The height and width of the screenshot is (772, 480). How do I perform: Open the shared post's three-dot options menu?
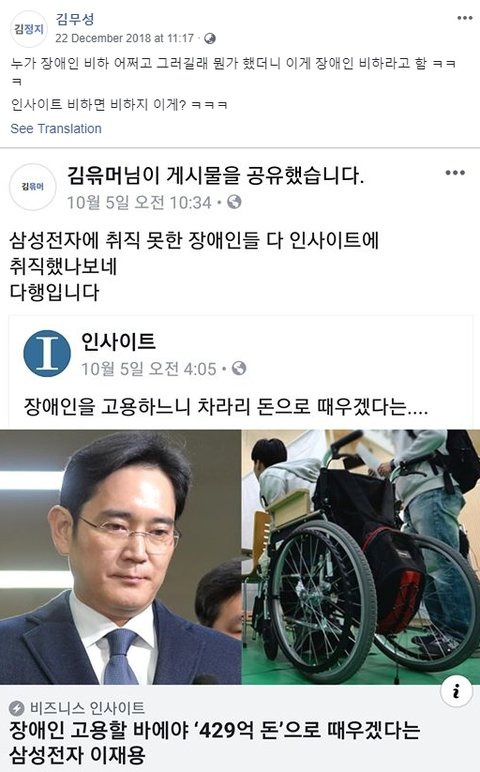(x=455, y=173)
